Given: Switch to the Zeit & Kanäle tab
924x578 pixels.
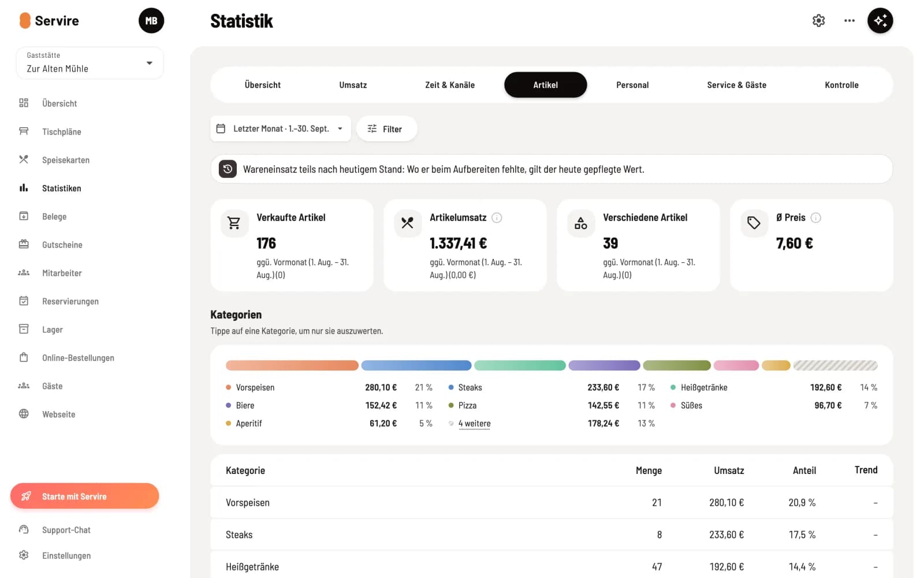Looking at the screenshot, I should pyautogui.click(x=450, y=85).
